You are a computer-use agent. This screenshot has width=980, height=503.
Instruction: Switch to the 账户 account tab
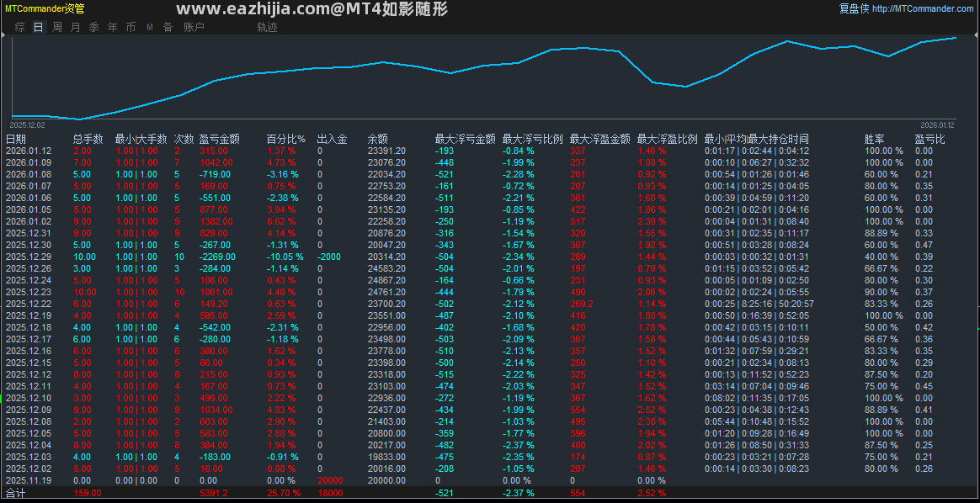(x=194, y=27)
